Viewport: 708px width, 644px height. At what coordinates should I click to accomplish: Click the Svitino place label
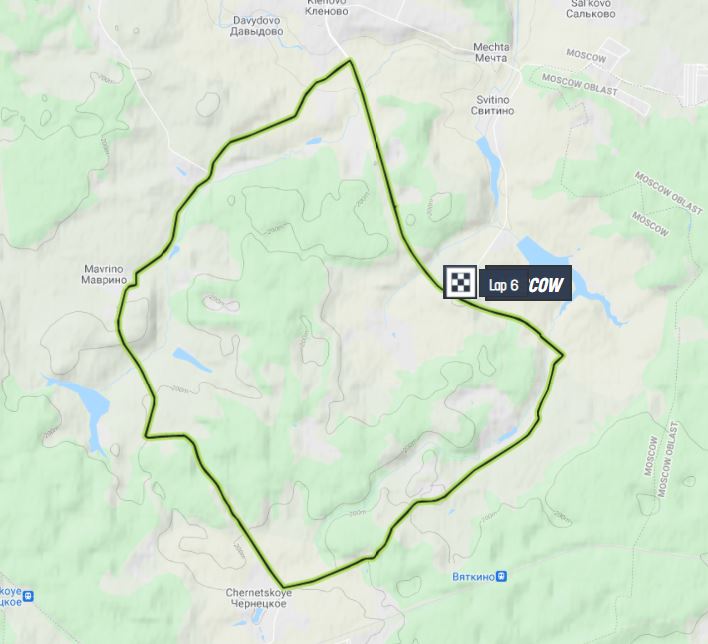pyautogui.click(x=492, y=105)
